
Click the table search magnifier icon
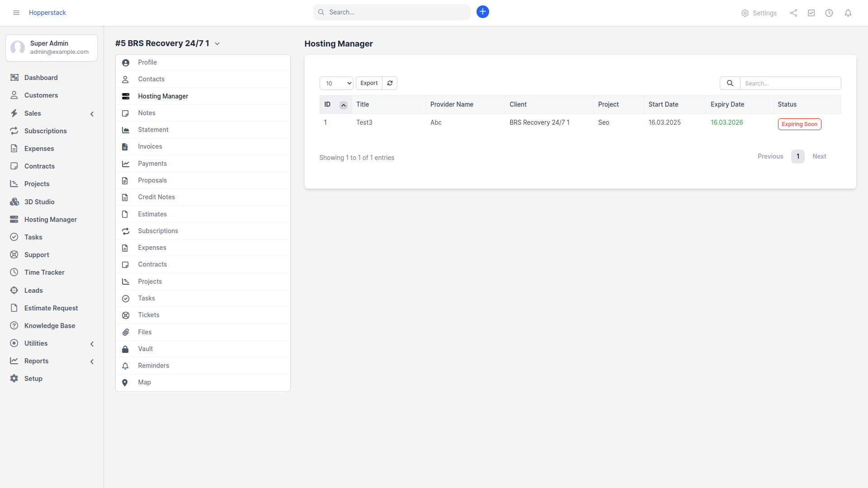[730, 83]
